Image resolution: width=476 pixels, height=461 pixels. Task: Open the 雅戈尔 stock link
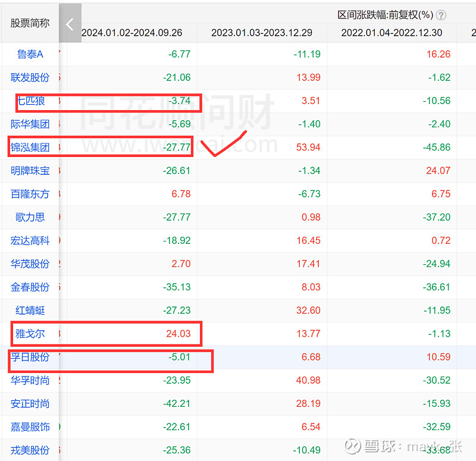(x=30, y=334)
